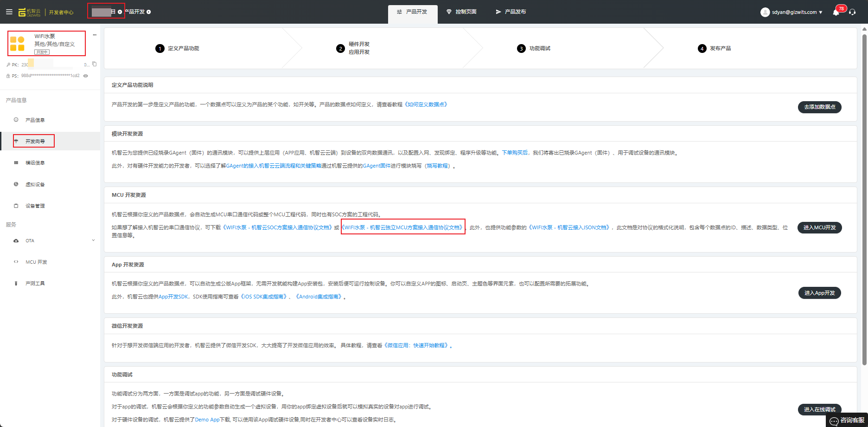Open the three-dot menu beside WIFI水泵
868x427 pixels.
[95, 35]
